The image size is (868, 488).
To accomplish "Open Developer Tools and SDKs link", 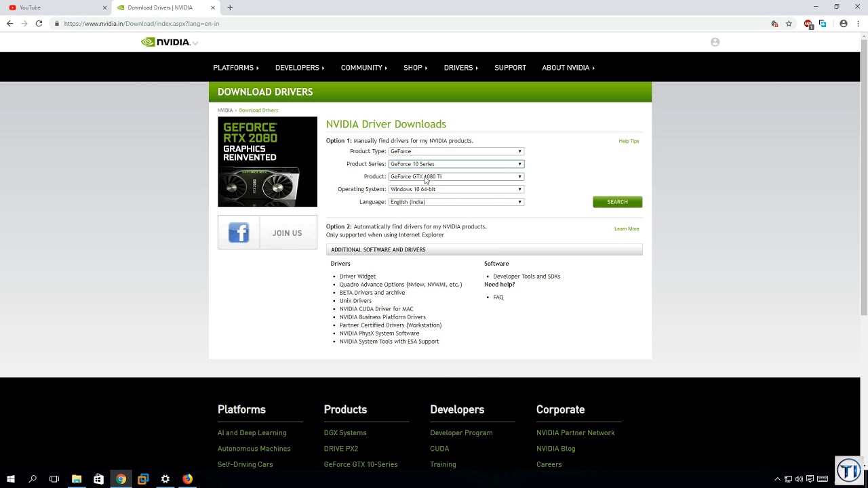I will tap(527, 277).
